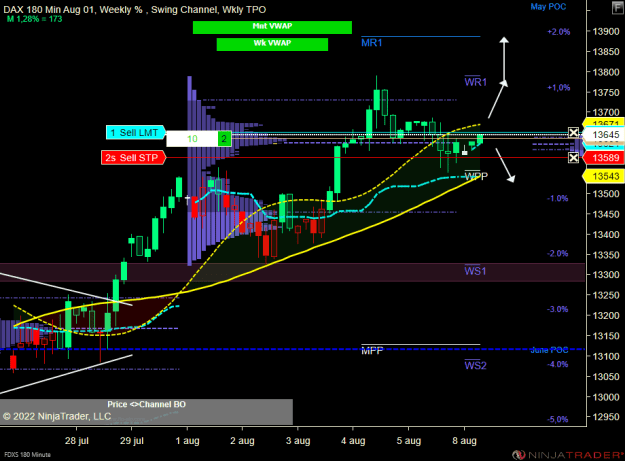Click 13800 on the price axis
625x461 pixels.
[606, 72]
